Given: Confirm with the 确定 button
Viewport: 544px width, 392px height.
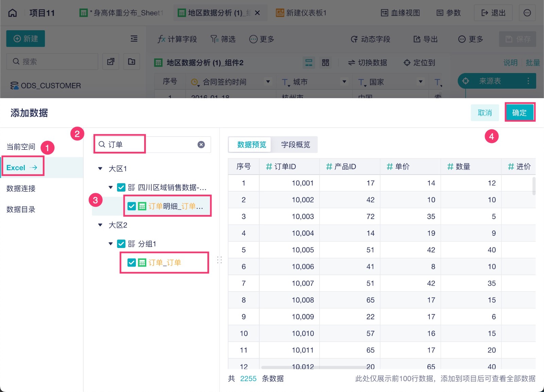Looking at the screenshot, I should click(519, 113).
